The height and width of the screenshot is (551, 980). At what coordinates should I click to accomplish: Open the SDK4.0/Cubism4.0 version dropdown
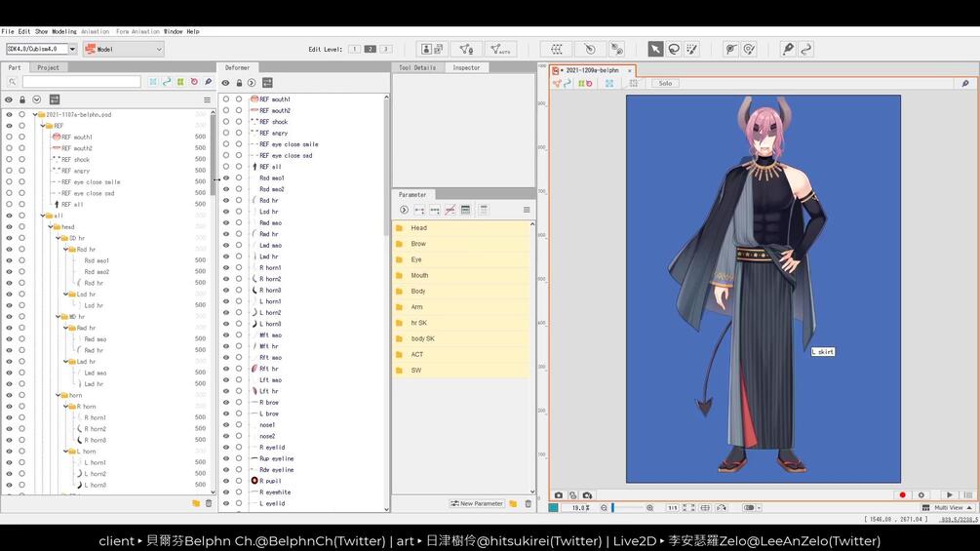72,49
